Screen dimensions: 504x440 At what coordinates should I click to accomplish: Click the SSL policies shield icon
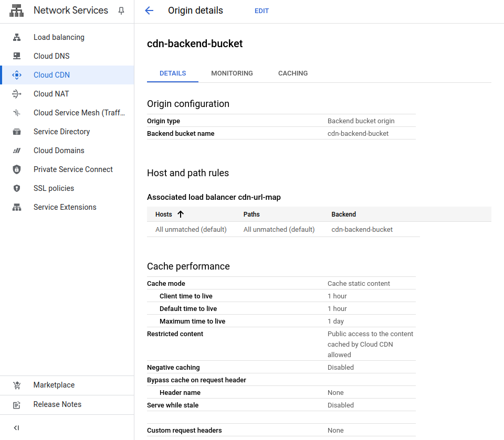17,188
